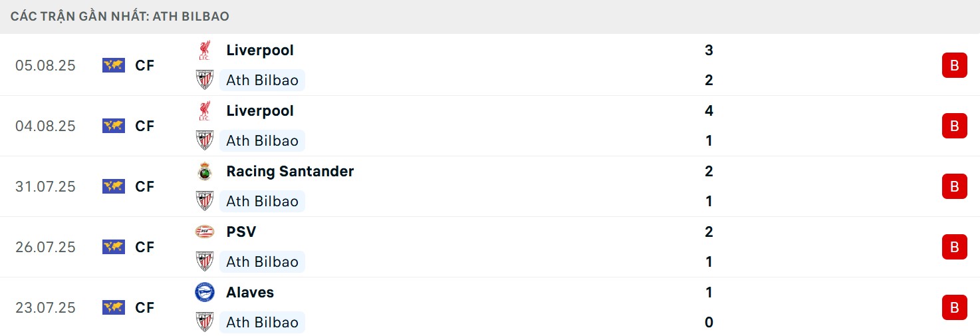Open the PSV team name link
Viewport: 980px width, 336px height.
coord(241,232)
